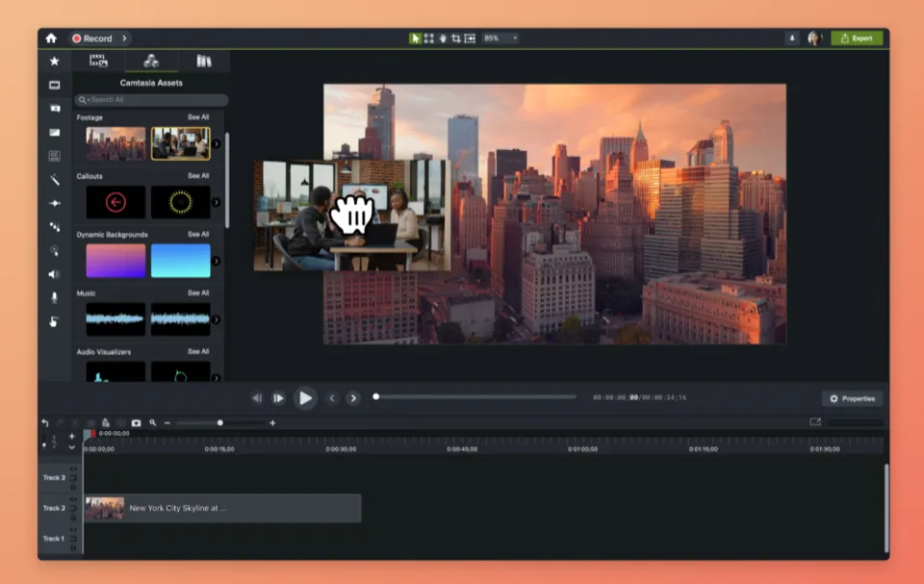Click the Record button
Viewport: 924px width, 584px height.
pyautogui.click(x=92, y=38)
